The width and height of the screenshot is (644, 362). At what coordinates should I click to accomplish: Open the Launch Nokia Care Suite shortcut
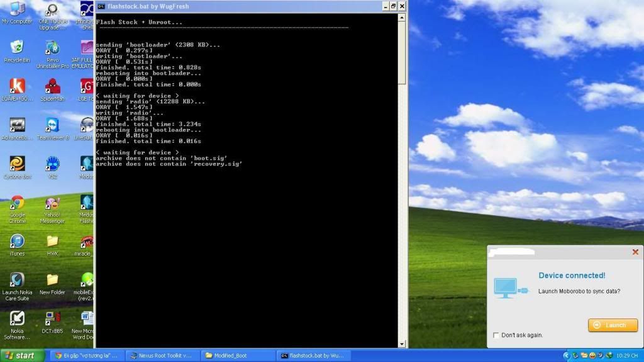click(17, 286)
